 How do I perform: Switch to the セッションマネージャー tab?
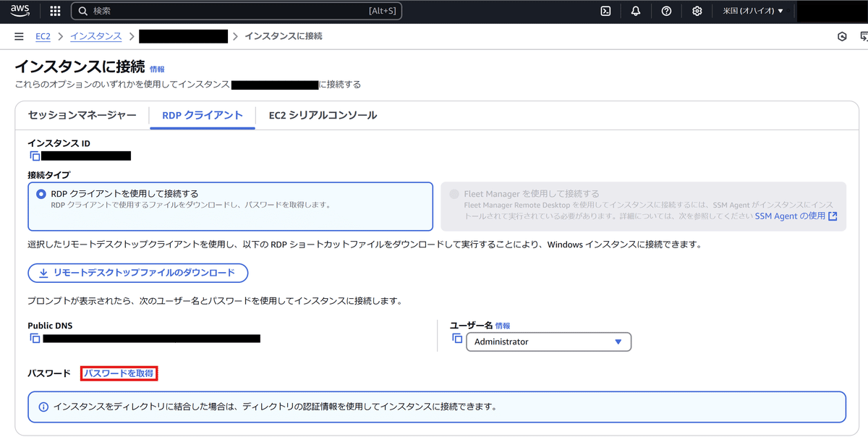pos(82,114)
